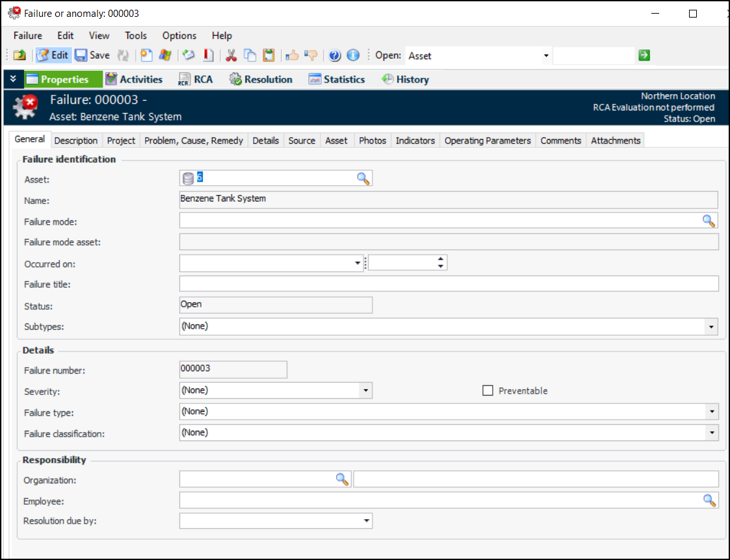The image size is (730, 560).
Task: Open the Tools menu
Action: tap(136, 36)
